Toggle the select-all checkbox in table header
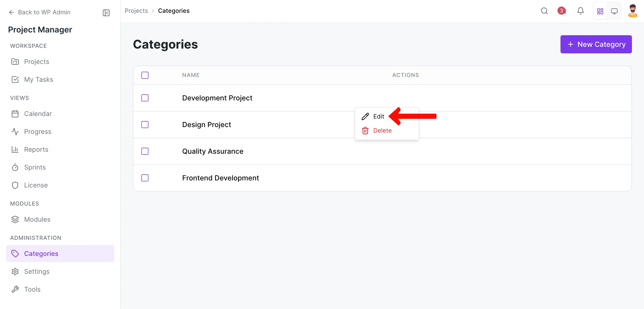The image size is (644, 309). [145, 75]
